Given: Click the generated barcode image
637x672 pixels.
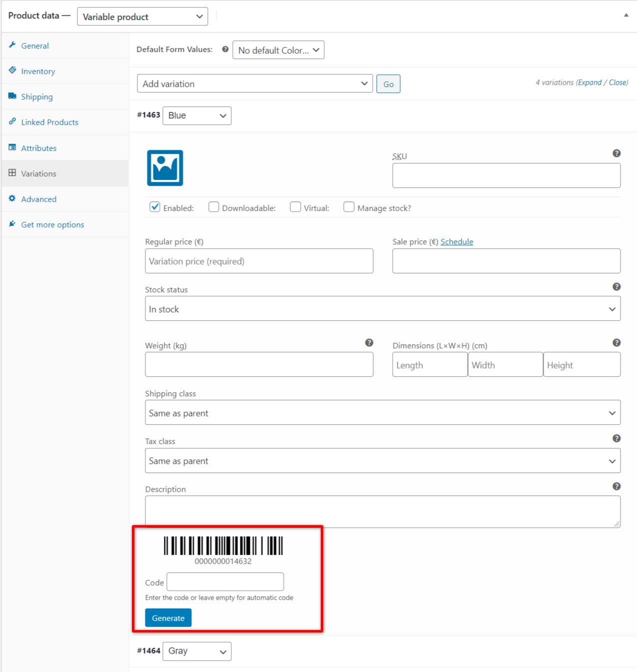Looking at the screenshot, I should pos(223,546).
